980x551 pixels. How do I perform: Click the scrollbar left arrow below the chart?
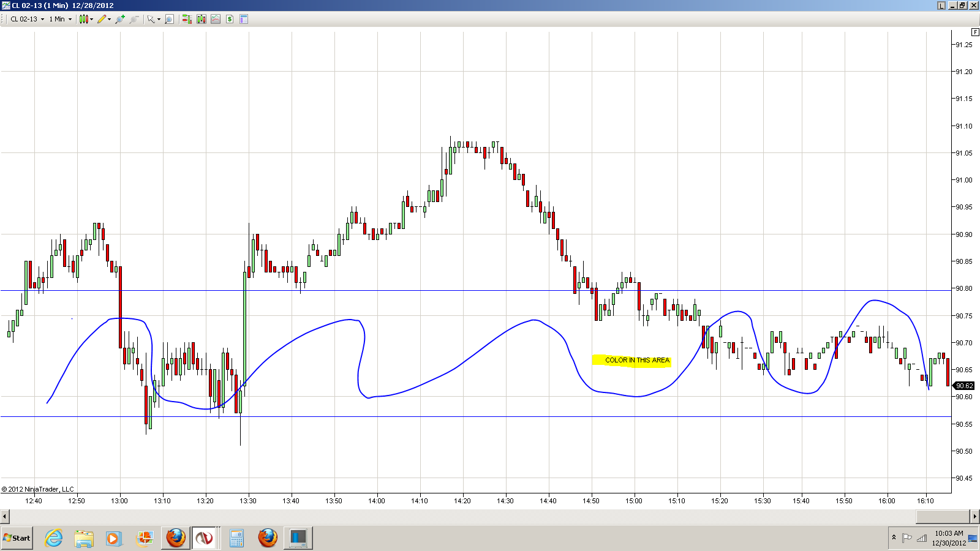5,516
